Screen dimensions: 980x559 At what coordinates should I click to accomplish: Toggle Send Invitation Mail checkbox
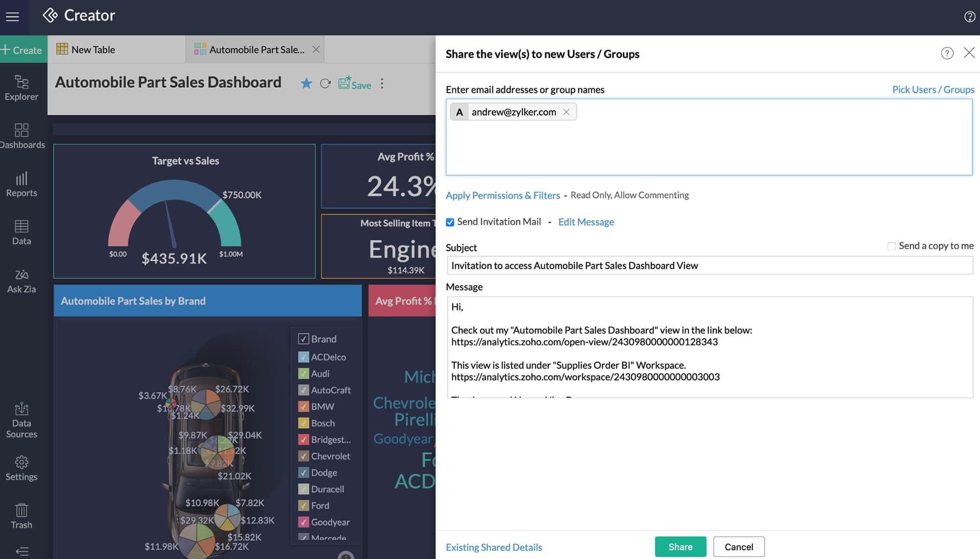pos(449,222)
